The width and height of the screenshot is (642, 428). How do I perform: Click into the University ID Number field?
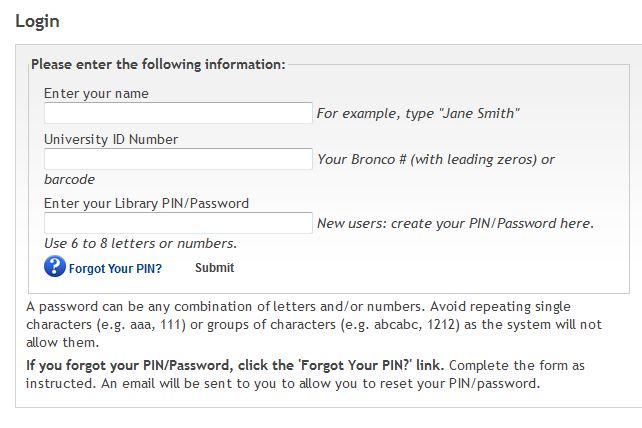click(178, 159)
